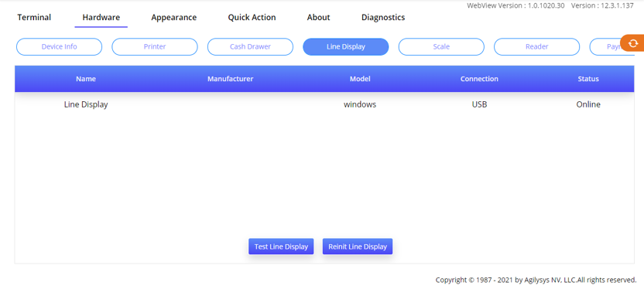Click the orange refresh icon

633,43
